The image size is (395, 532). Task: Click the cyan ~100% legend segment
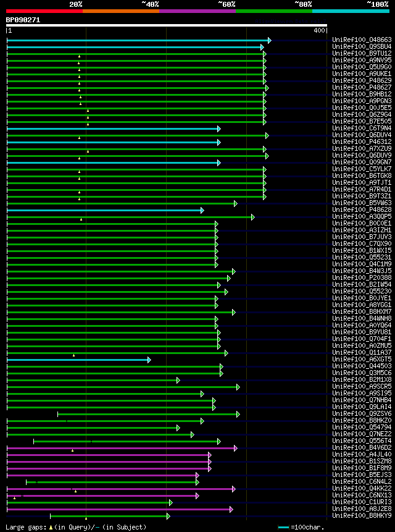click(351, 11)
